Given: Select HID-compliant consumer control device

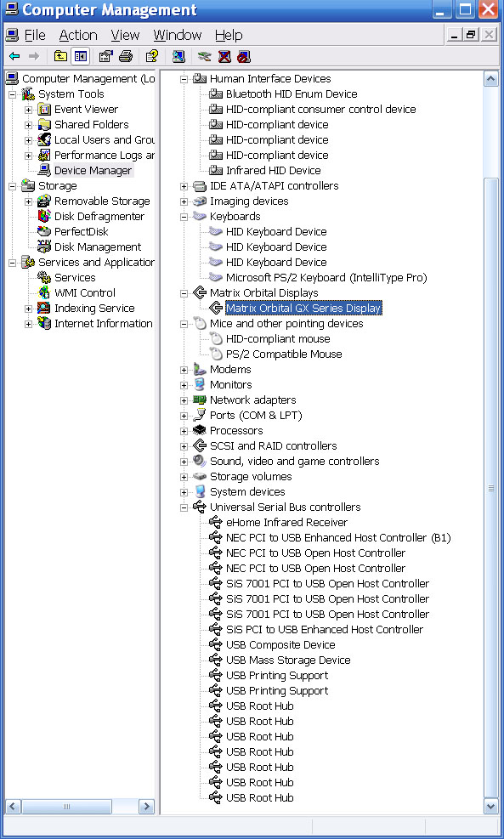Looking at the screenshot, I should [321, 109].
